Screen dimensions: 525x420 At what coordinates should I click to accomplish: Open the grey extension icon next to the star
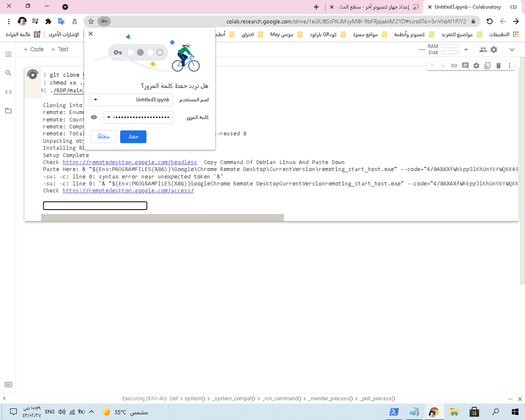tap(75, 21)
